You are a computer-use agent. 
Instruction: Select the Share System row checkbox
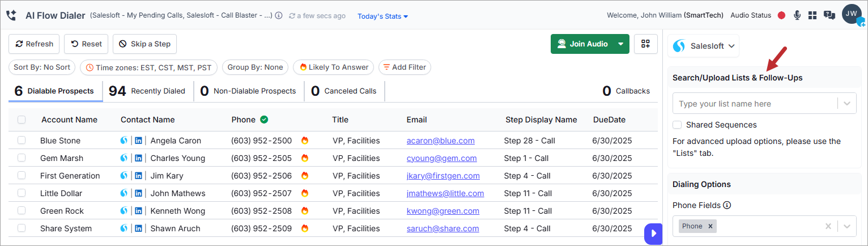(22, 228)
